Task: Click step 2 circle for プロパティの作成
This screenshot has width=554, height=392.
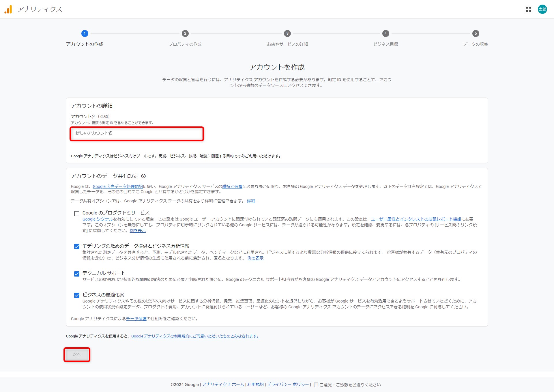Action: coord(185,33)
